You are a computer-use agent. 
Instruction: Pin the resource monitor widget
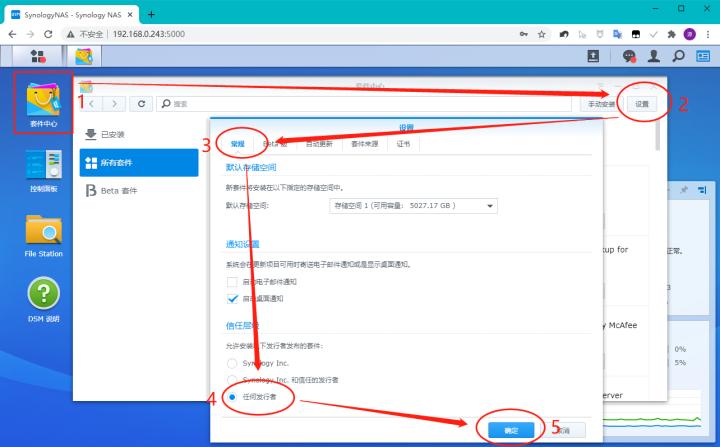point(684,190)
